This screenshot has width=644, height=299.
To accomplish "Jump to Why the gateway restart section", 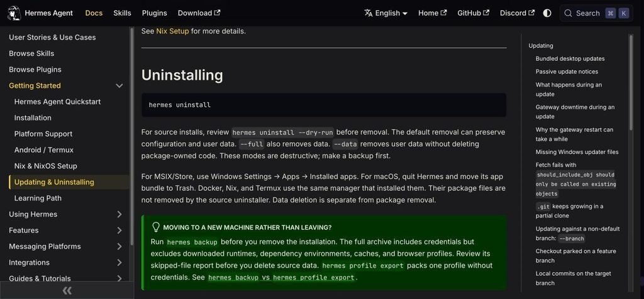I will pyautogui.click(x=574, y=134).
